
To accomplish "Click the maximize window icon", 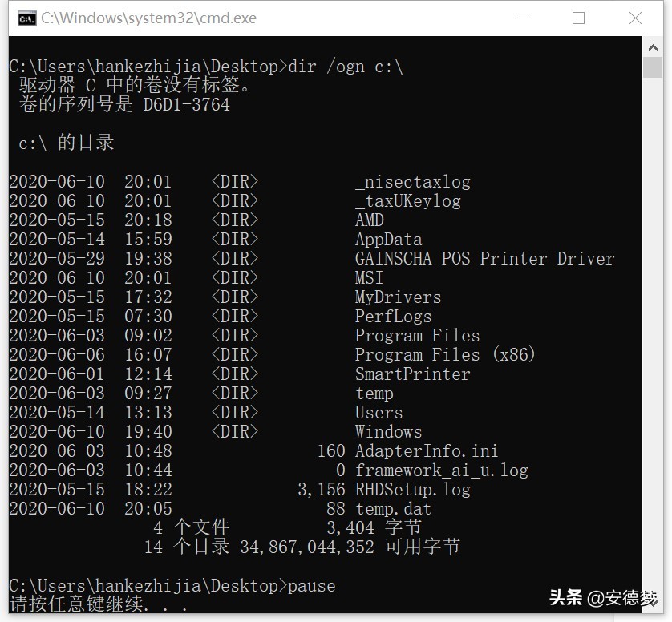I will tap(579, 18).
